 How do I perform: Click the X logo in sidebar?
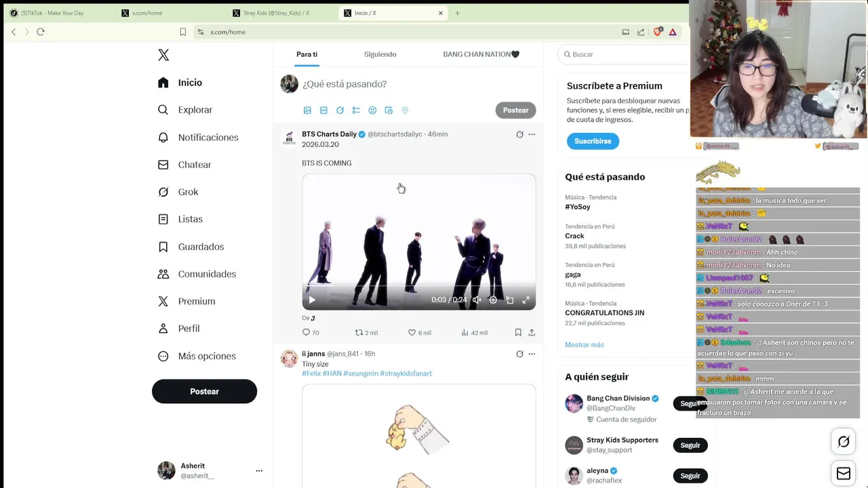click(x=163, y=55)
